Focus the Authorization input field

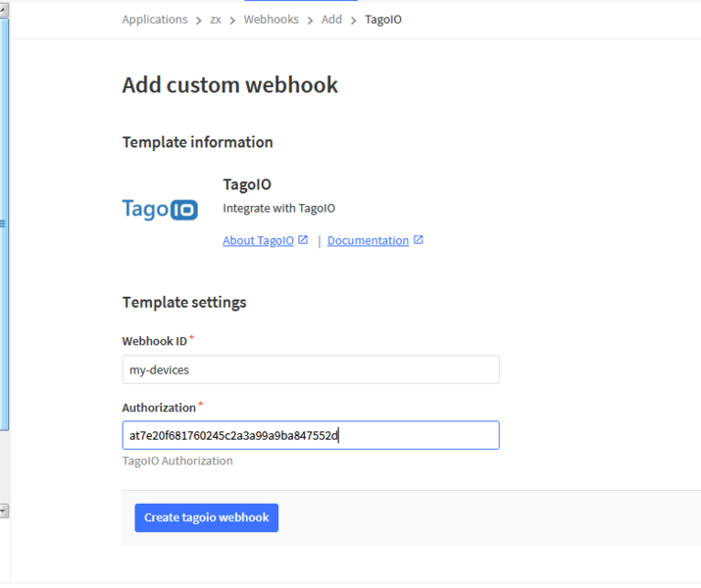coord(311,435)
